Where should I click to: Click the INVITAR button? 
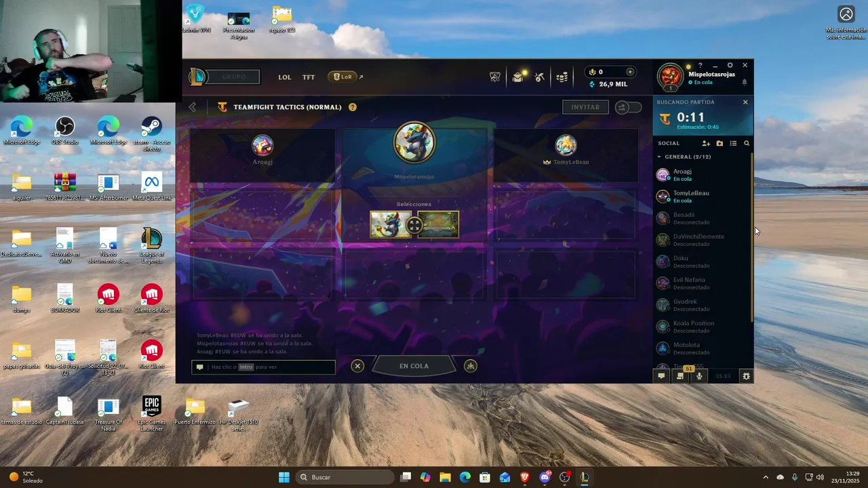click(585, 107)
